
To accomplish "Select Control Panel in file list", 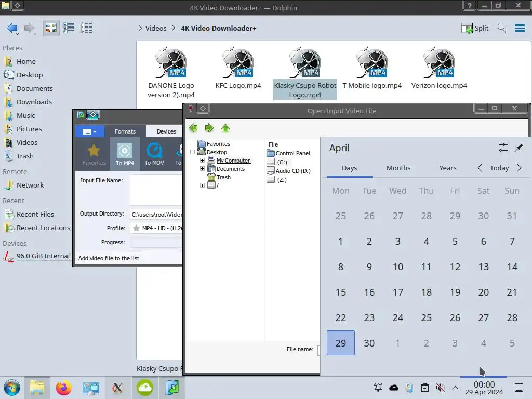I will 288,153.
